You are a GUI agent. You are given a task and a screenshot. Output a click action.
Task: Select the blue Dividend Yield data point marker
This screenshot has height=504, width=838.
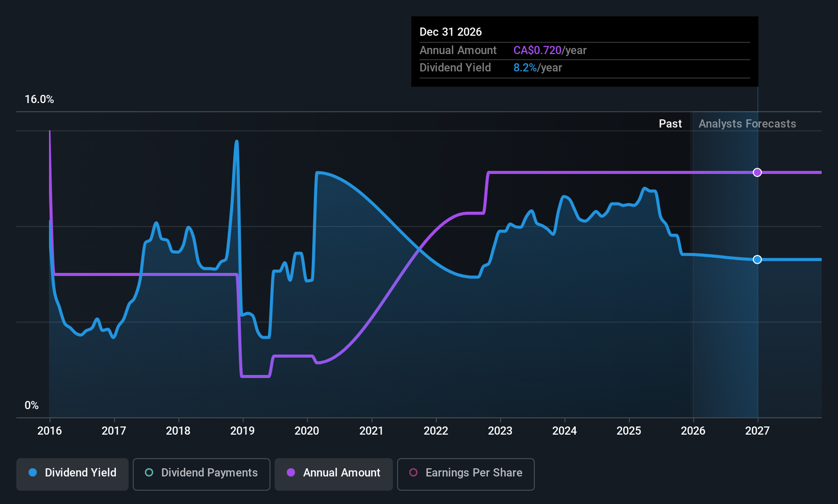757,260
